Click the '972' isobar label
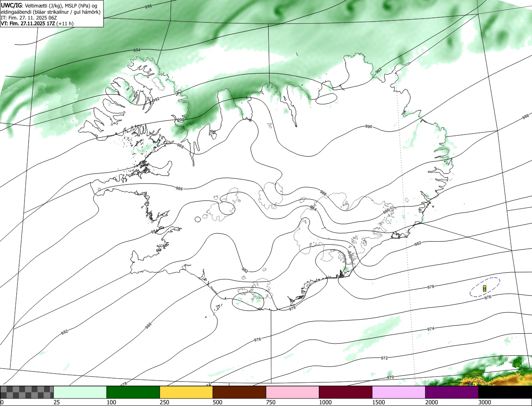The image size is (532, 406). point(384,358)
